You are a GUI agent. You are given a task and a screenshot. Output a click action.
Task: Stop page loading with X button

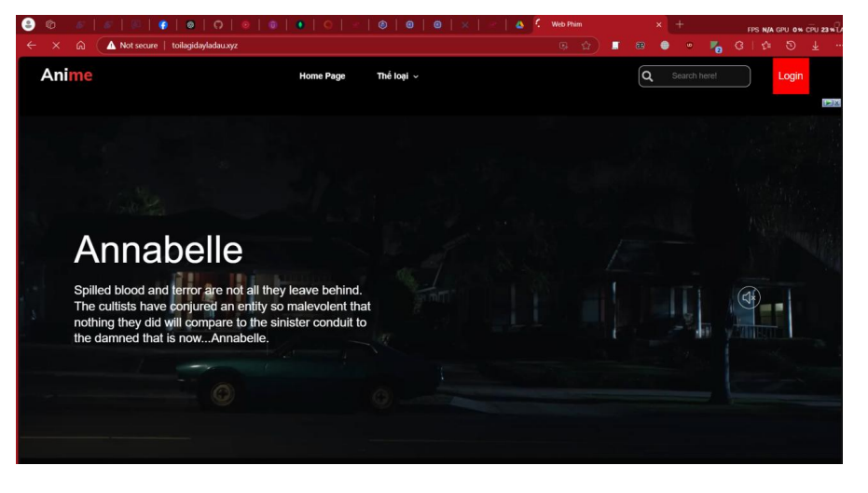coord(56,46)
